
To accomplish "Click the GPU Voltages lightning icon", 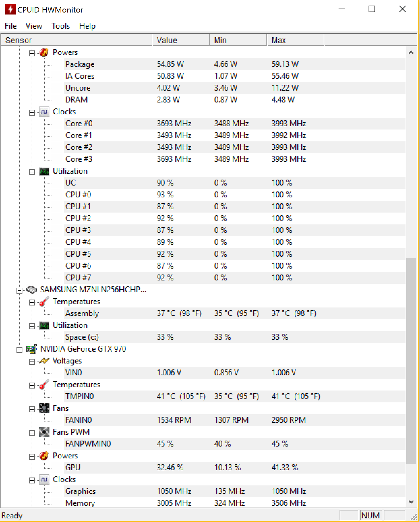I will click(x=44, y=361).
